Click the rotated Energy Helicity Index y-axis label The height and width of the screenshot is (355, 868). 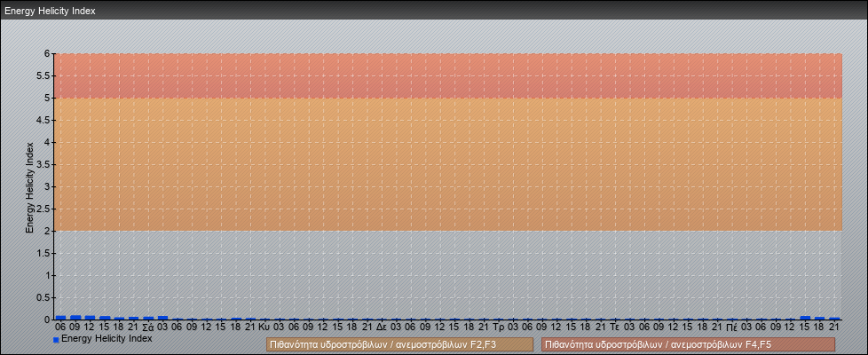[x=30, y=186]
